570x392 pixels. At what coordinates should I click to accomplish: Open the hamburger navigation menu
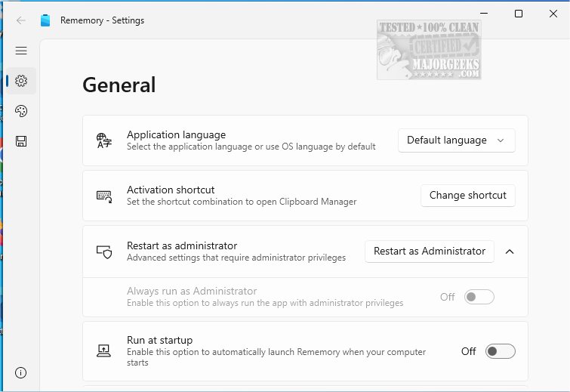21,51
